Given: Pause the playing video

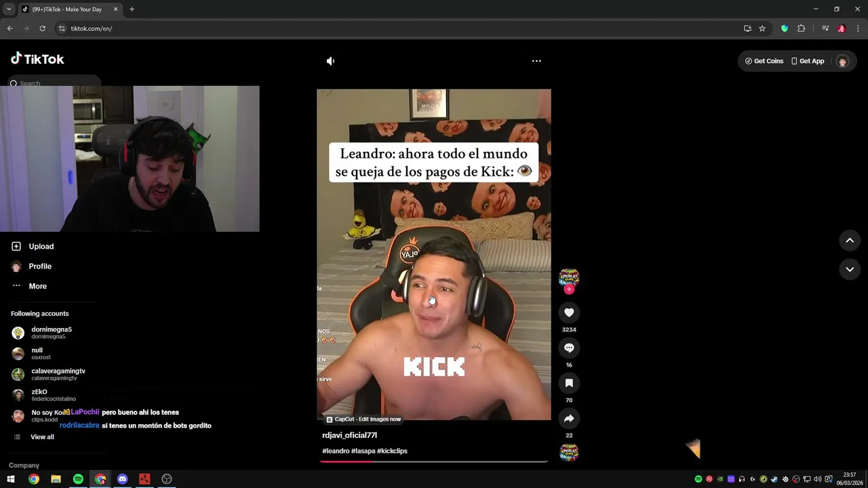Looking at the screenshot, I should [x=433, y=254].
